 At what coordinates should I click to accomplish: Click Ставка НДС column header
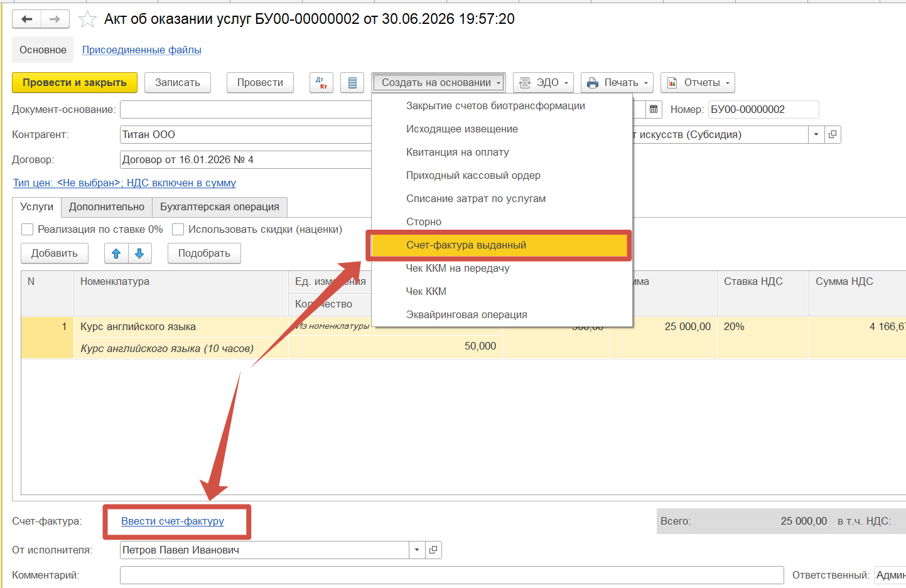click(x=763, y=293)
